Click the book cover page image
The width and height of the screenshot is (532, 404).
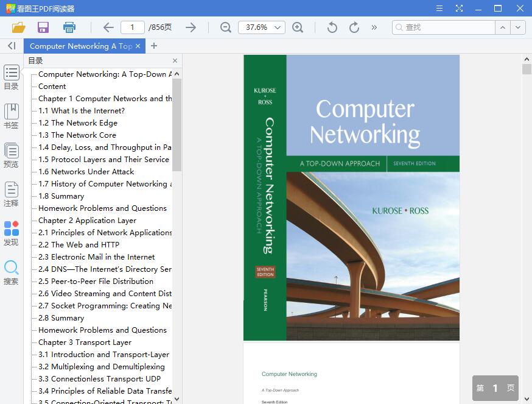[x=351, y=197]
